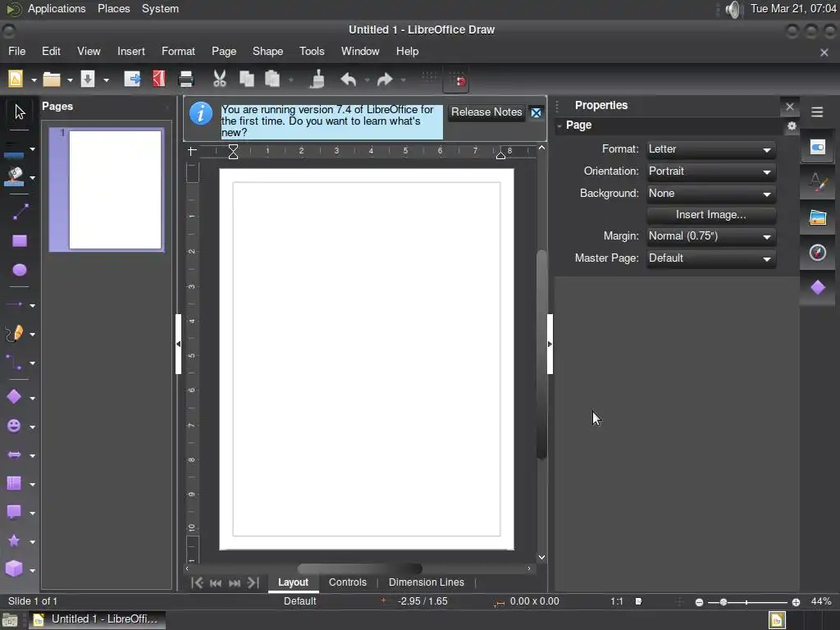The height and width of the screenshot is (630, 840).
Task: Redo the last undone action
Action: [x=385, y=80]
